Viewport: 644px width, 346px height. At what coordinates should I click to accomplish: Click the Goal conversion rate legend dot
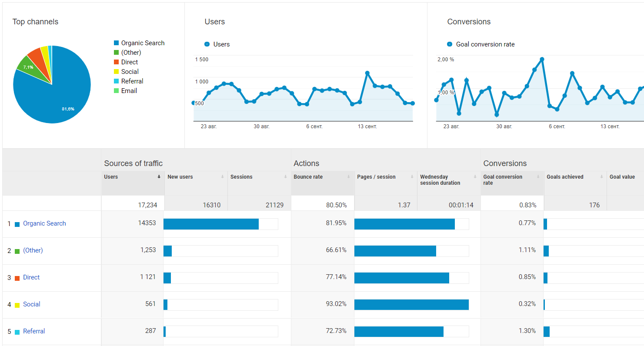point(449,44)
